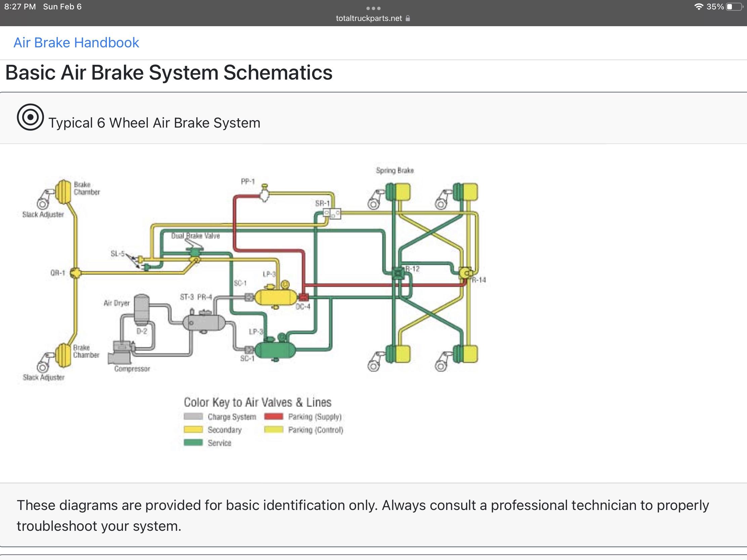Open the Air Brake Handbook link

click(76, 43)
